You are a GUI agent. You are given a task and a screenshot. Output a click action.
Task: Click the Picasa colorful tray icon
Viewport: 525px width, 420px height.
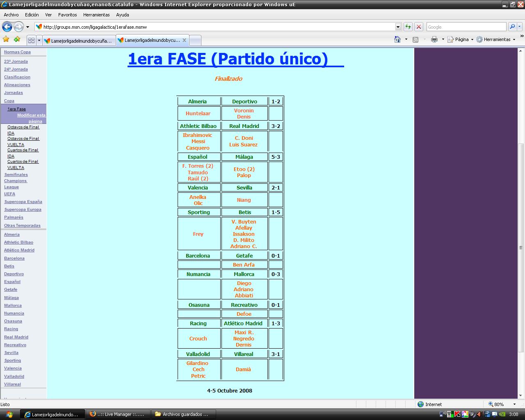pos(465,414)
